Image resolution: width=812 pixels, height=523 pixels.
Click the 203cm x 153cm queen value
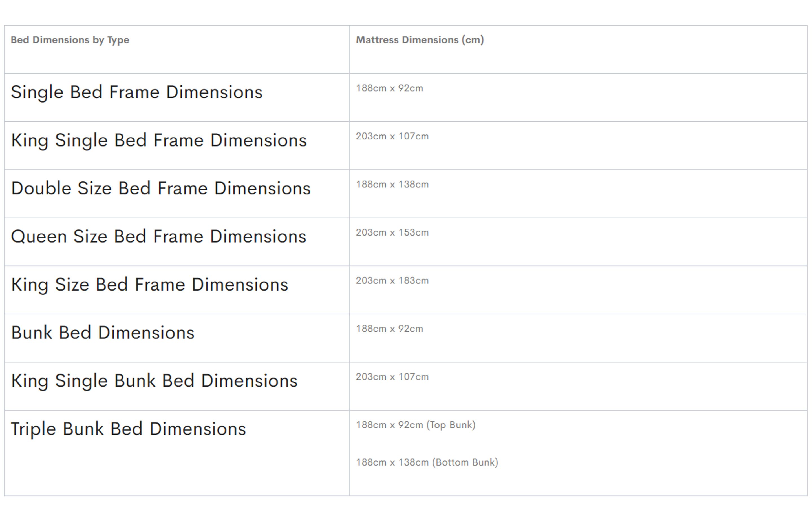[392, 233]
